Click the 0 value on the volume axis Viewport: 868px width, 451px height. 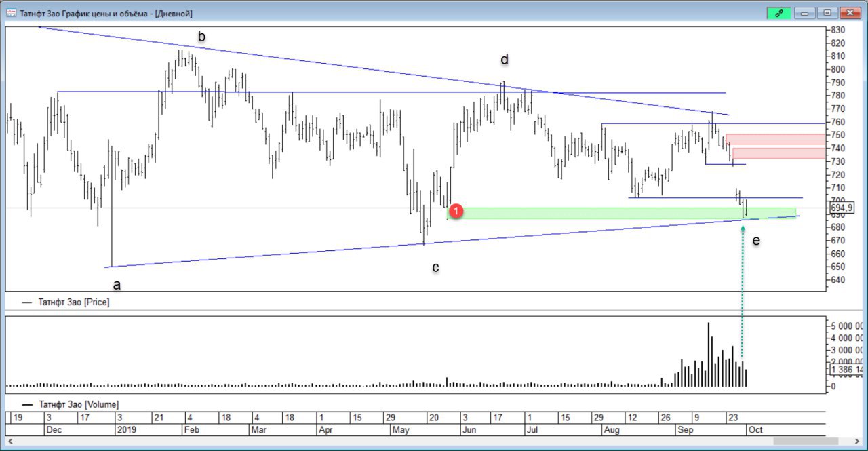coord(835,385)
